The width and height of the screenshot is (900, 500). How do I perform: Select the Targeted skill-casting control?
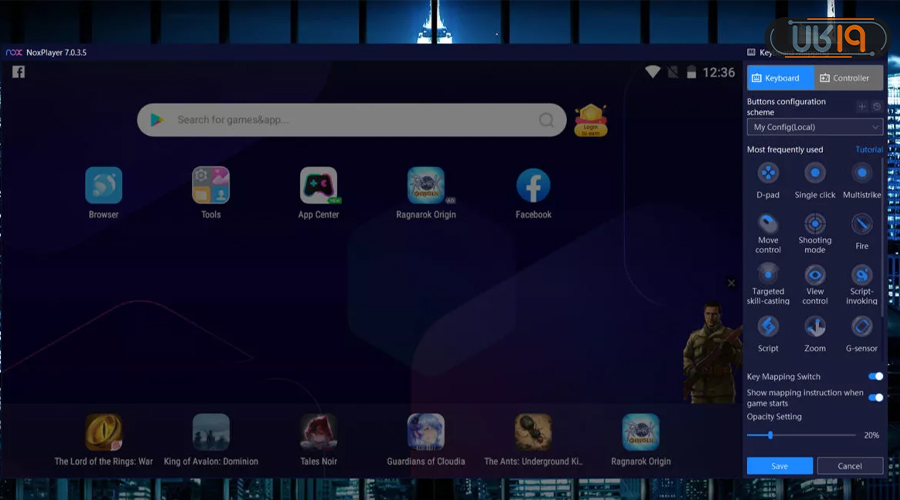click(x=768, y=275)
